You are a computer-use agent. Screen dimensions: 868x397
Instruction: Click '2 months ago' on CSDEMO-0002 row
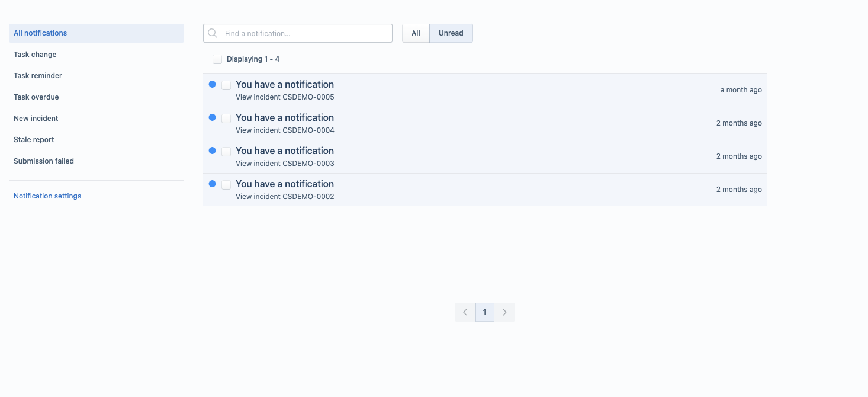coord(739,190)
